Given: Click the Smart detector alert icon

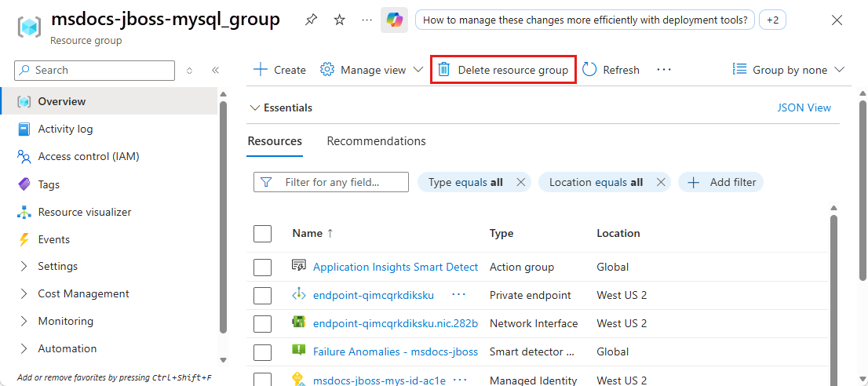Looking at the screenshot, I should [298, 350].
